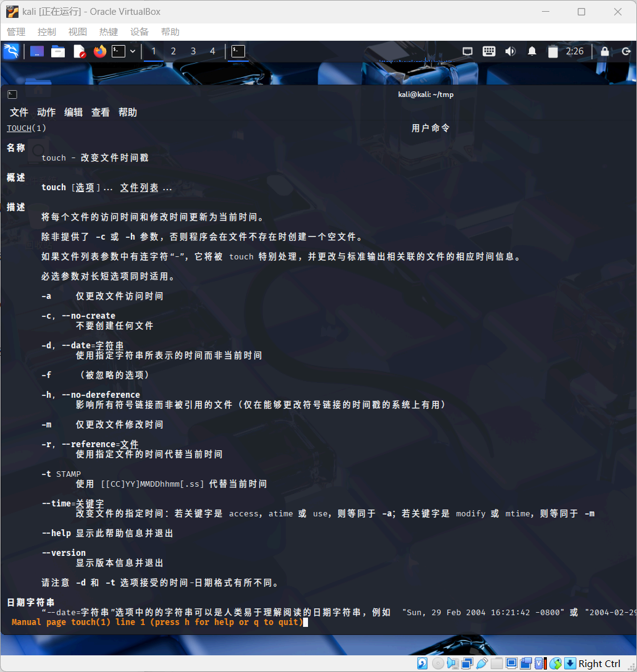Image resolution: width=637 pixels, height=672 pixels.
Task: Open the terminal 文件 menu
Action: [x=19, y=112]
